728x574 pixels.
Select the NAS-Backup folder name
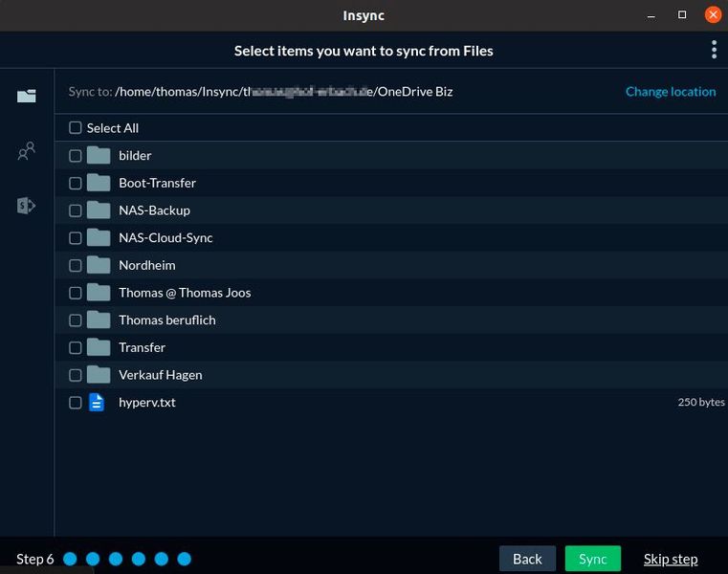[155, 210]
